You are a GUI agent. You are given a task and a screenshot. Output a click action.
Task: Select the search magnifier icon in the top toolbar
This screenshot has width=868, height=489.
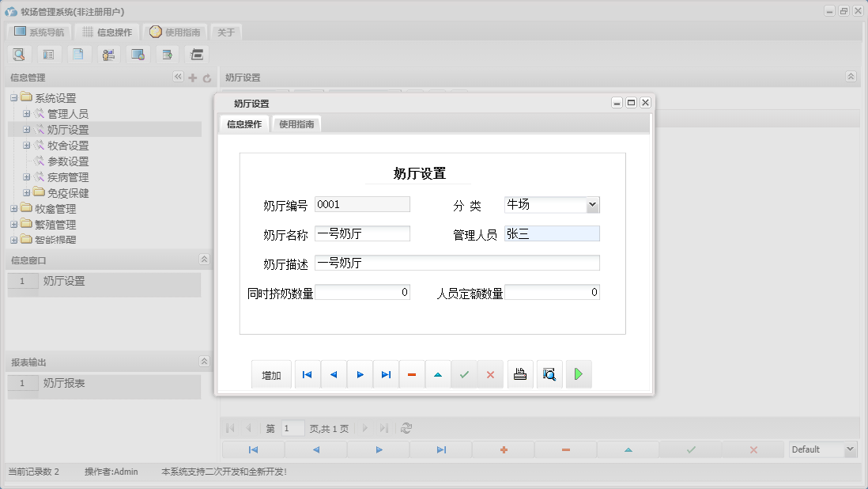[x=19, y=54]
